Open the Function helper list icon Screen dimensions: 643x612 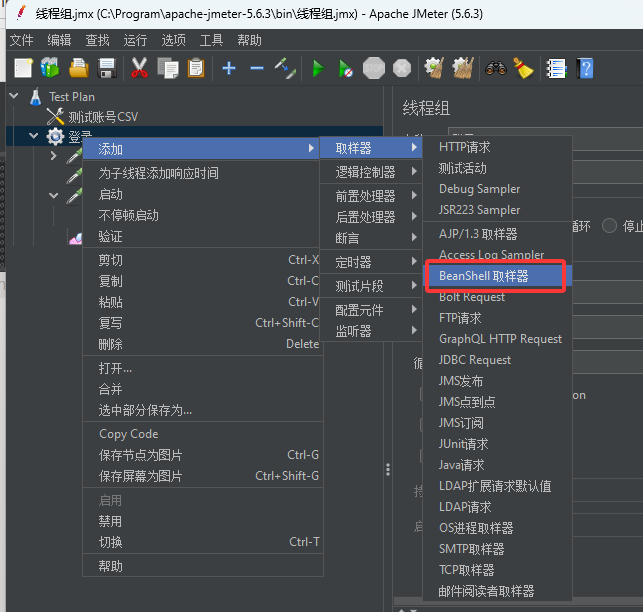point(556,69)
